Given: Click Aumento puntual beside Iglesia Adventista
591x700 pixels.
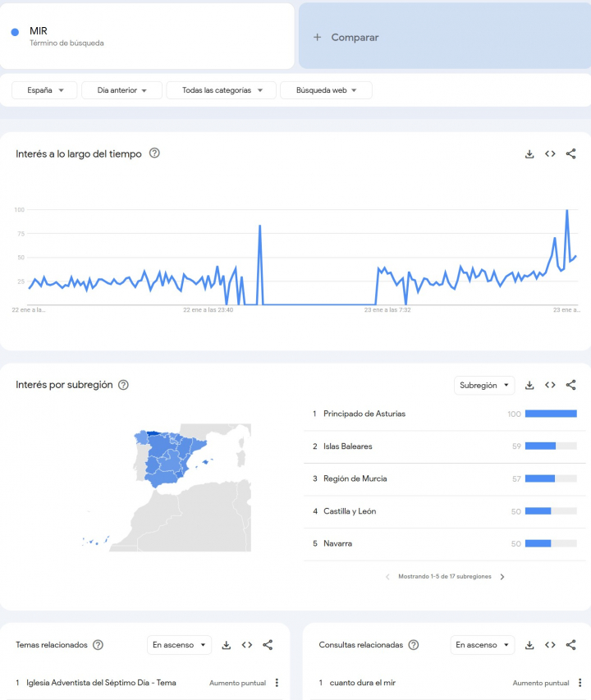Looking at the screenshot, I should coord(237,683).
